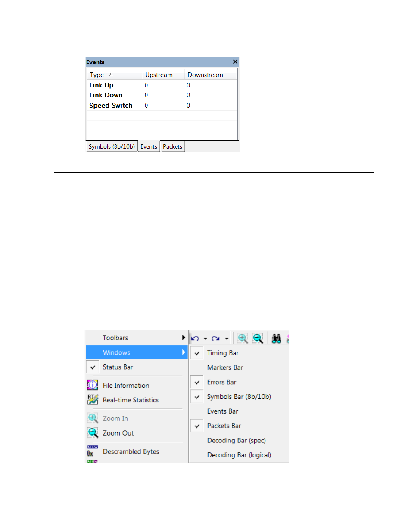The height and width of the screenshot is (532, 411).
Task: Switch to the Events tab
Action: pos(149,146)
